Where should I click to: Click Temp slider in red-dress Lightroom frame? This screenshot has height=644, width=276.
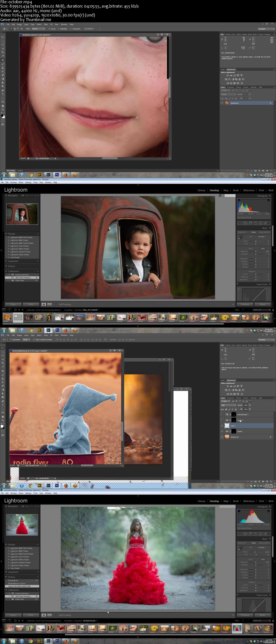point(256,552)
